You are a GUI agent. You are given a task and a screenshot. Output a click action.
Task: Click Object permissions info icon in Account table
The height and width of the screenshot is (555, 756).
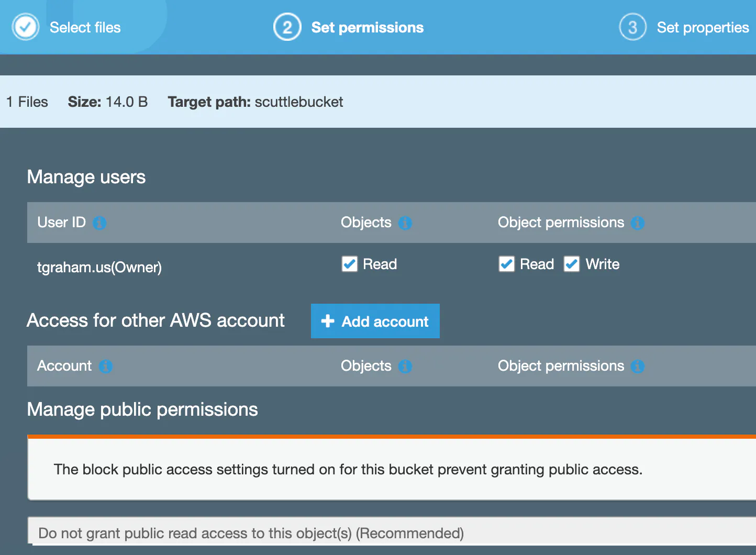[638, 367]
